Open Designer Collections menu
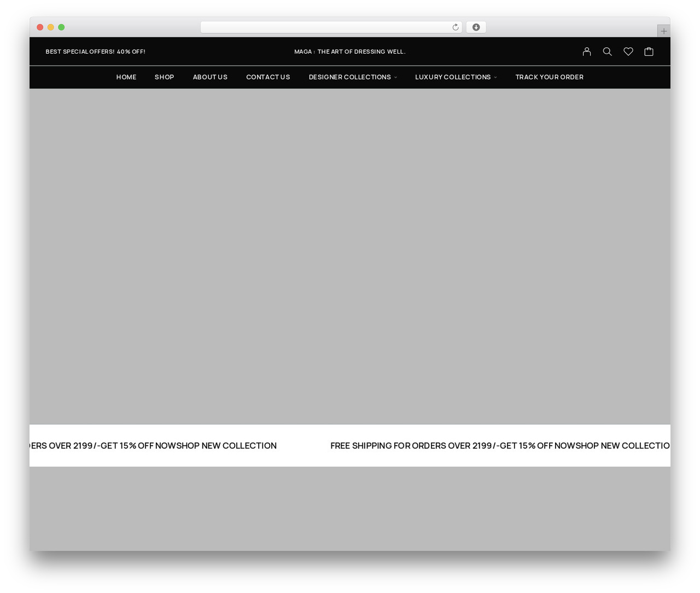Image resolution: width=700 pixels, height=593 pixels. click(350, 77)
